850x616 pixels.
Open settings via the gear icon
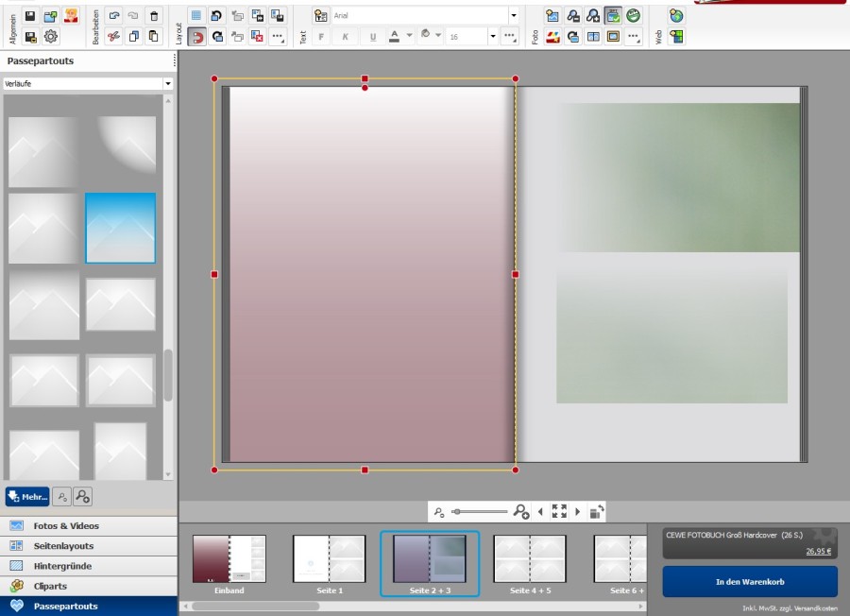(51, 37)
